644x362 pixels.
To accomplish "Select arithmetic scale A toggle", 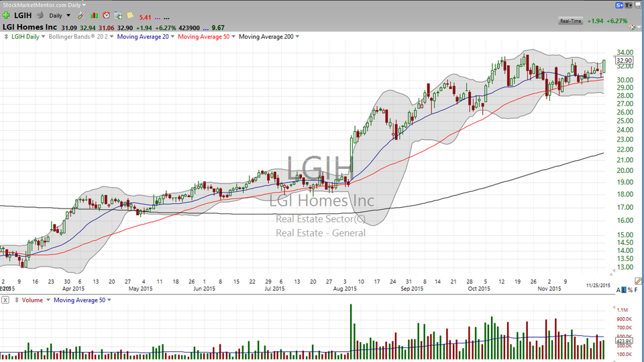I will pos(619,290).
